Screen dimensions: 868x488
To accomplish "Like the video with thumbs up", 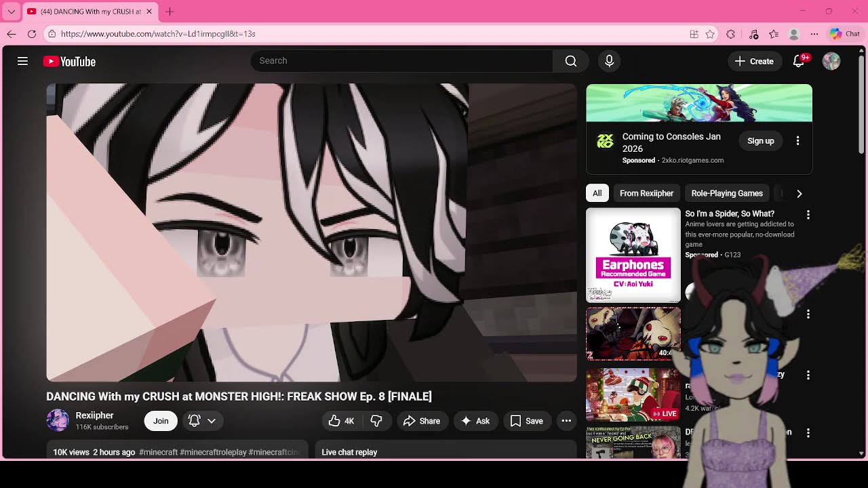I will click(x=341, y=421).
